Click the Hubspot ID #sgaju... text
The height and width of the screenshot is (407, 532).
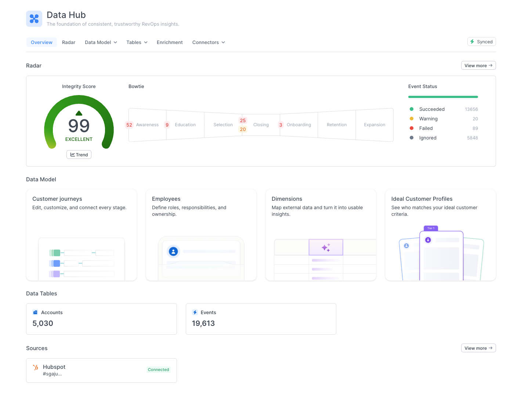click(x=53, y=374)
